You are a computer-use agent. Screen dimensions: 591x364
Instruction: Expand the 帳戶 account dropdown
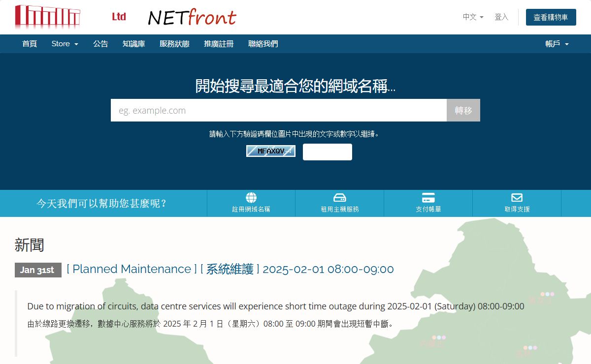557,44
